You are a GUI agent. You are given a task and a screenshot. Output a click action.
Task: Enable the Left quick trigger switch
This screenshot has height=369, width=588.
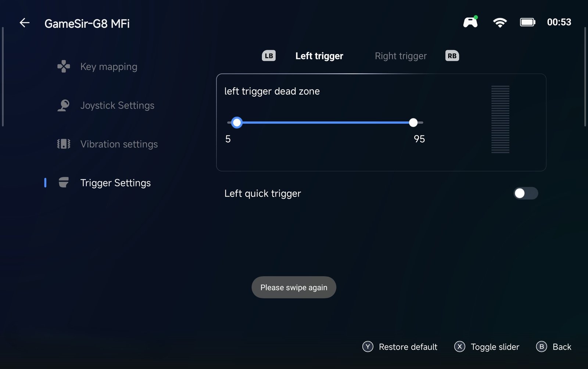point(526,193)
